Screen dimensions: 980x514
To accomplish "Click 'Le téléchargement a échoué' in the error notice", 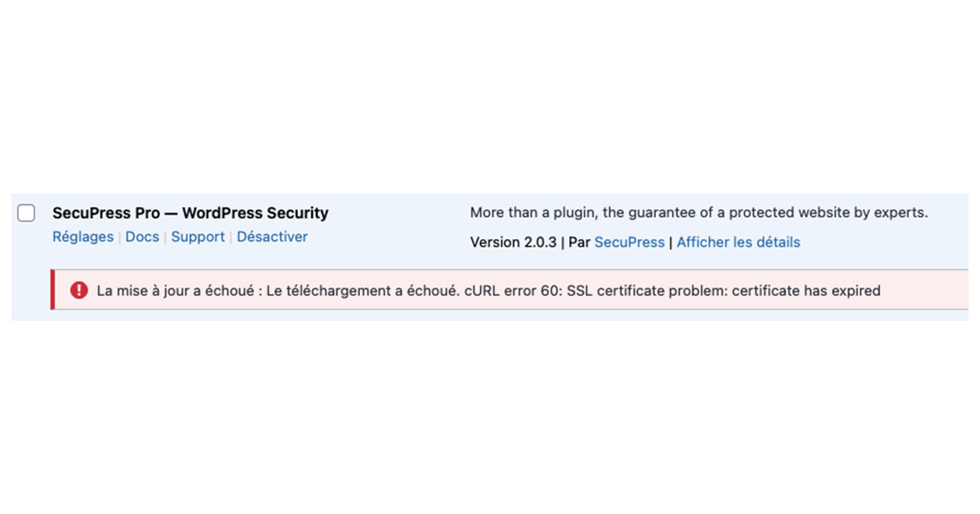I will click(x=362, y=290).
